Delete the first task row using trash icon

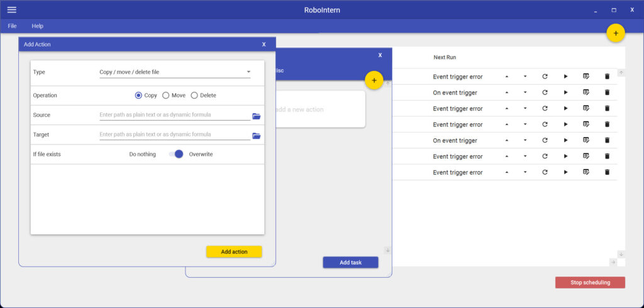pos(607,77)
